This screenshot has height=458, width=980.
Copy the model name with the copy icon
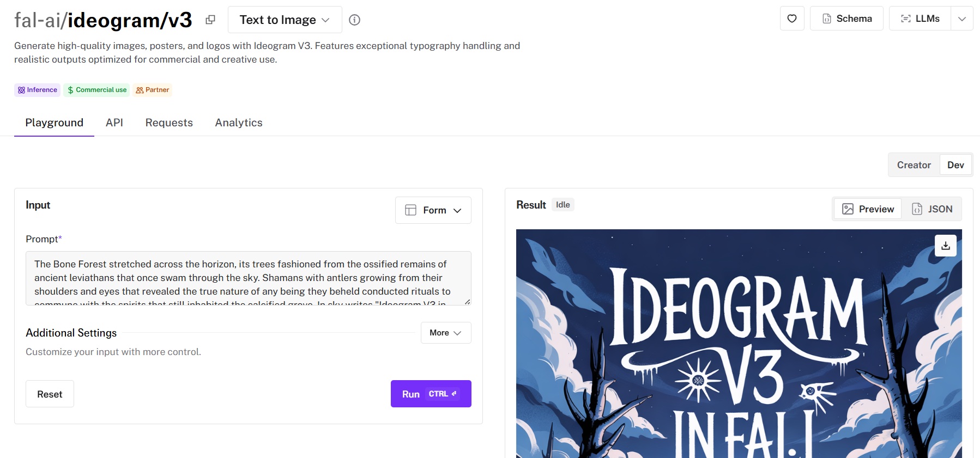coord(210,20)
